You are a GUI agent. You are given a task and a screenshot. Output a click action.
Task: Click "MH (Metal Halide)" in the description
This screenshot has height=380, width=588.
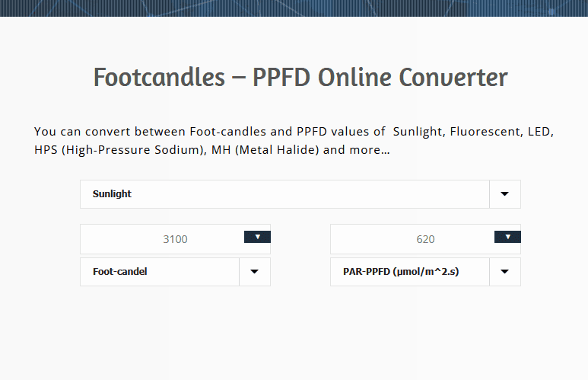click(x=265, y=150)
